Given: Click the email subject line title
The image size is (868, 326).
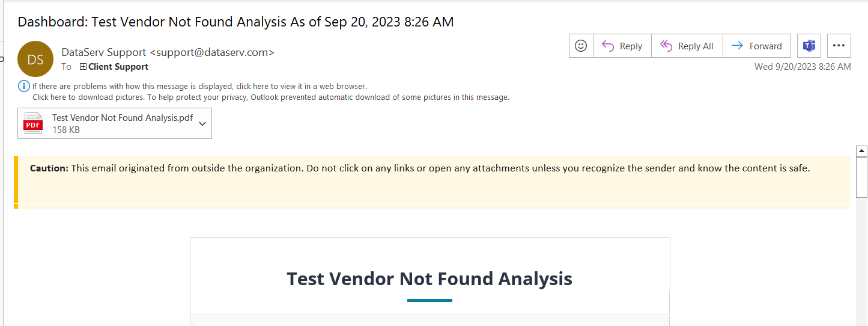Looking at the screenshot, I should [235, 22].
